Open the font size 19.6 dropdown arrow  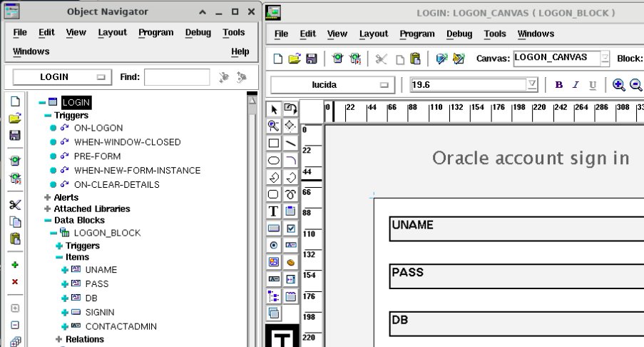coord(532,84)
